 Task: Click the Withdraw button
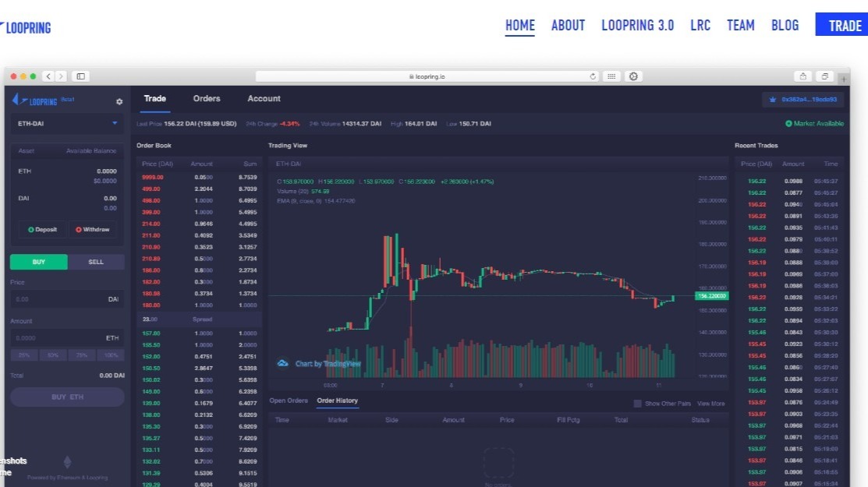[93, 229]
